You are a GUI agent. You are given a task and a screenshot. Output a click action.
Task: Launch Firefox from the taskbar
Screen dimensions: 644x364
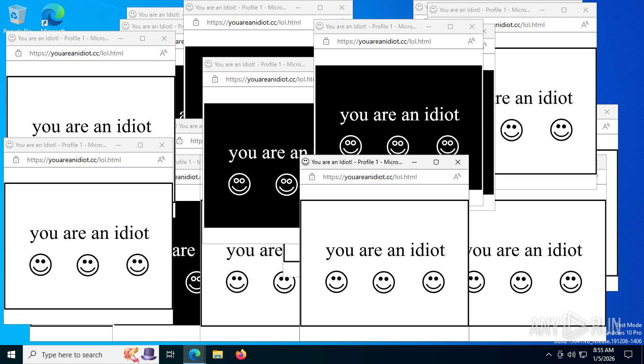point(241,355)
